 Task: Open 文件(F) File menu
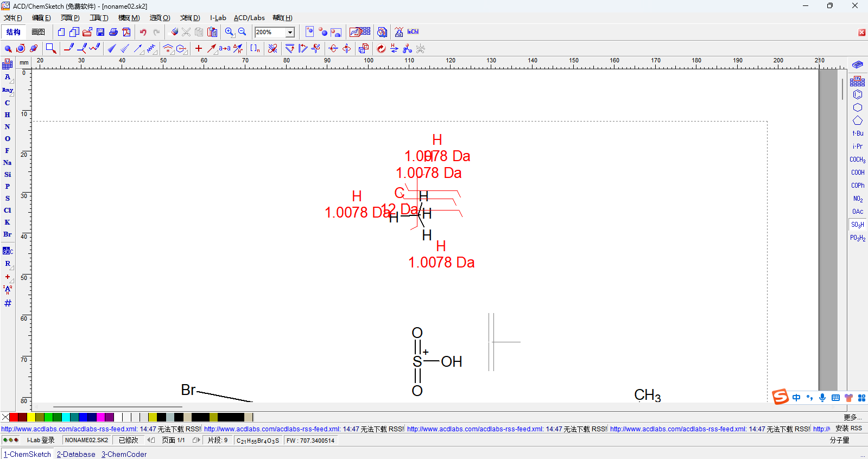coord(13,18)
